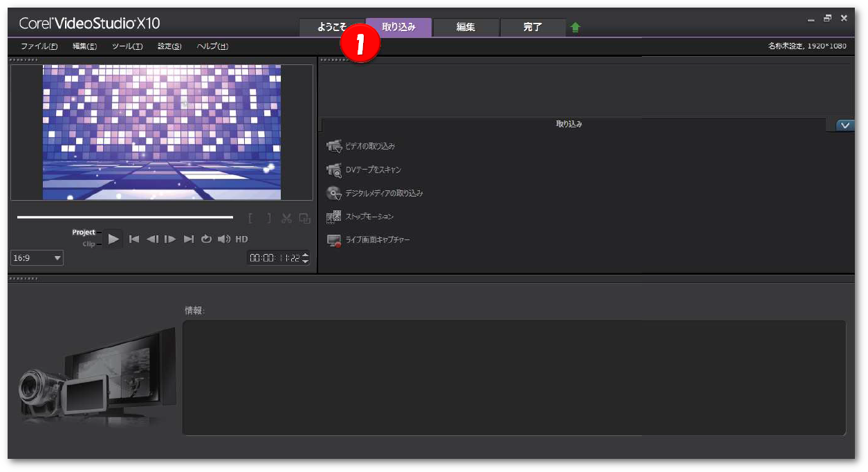The image size is (868, 472).
Task: Jump to the end of the clip
Action: tap(189, 239)
